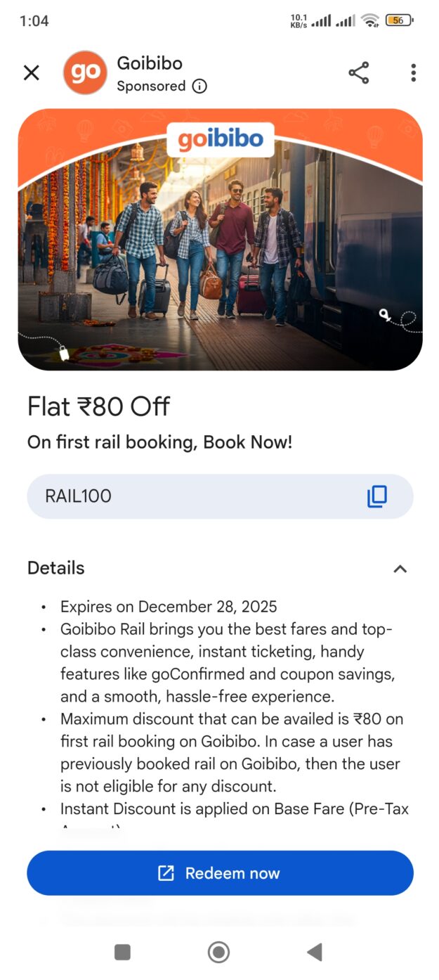This screenshot has width=439, height=980.
Task: Close the Goibibo offer page
Action: [32, 72]
